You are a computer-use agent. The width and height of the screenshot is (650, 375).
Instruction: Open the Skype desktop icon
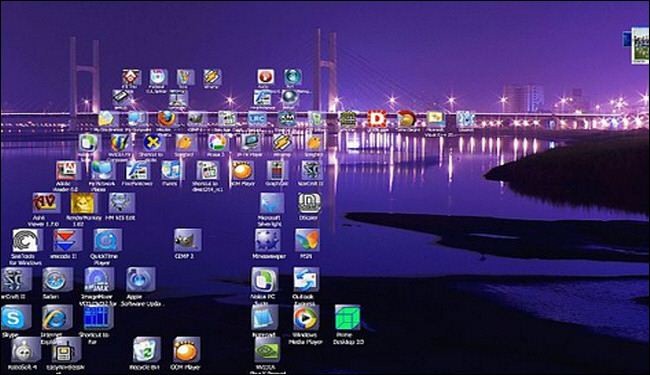[16, 318]
